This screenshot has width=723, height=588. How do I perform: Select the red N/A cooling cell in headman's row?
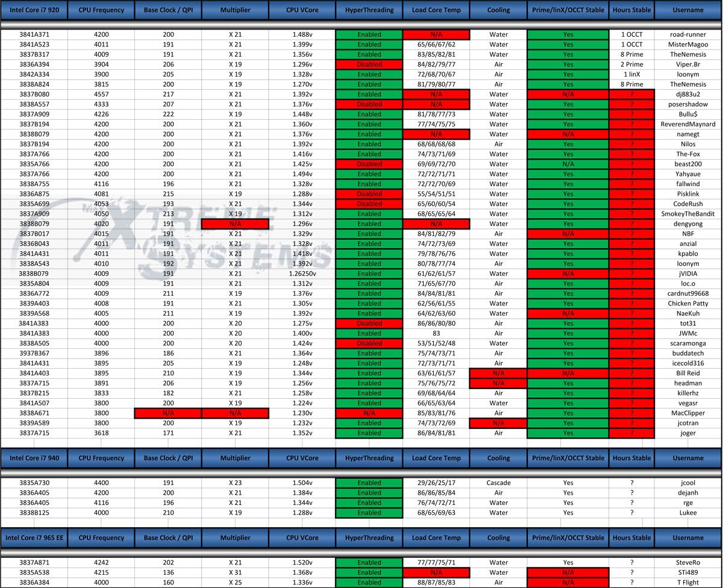[498, 383]
